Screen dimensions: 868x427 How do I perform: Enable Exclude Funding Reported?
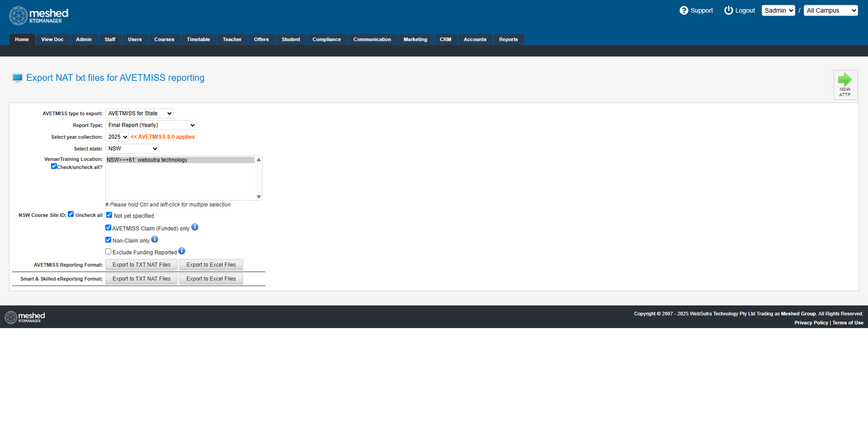[x=108, y=251]
